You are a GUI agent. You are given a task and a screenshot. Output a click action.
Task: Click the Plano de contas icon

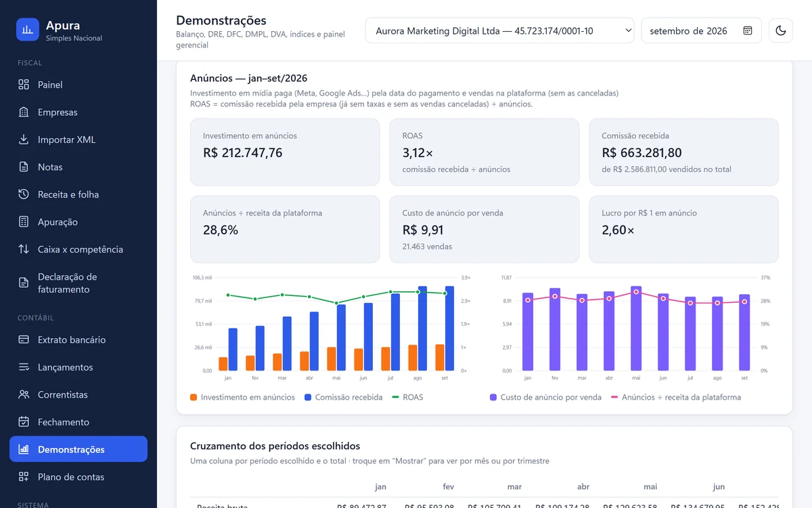coord(24,477)
